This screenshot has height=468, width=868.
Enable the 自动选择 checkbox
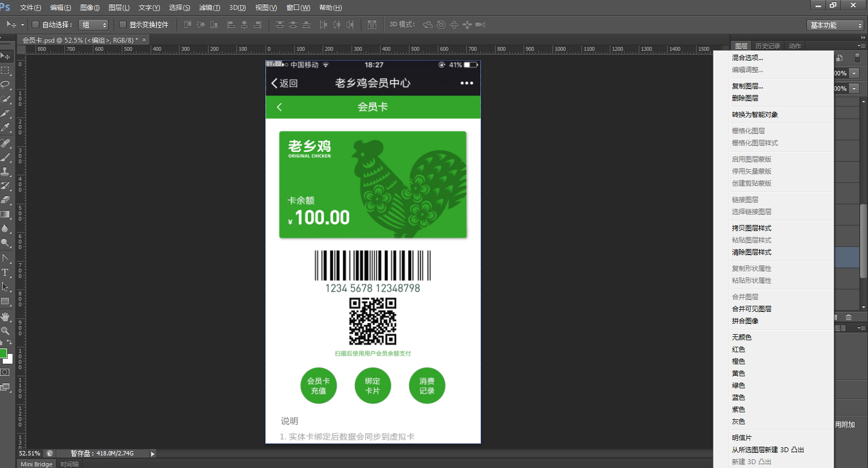pos(35,25)
